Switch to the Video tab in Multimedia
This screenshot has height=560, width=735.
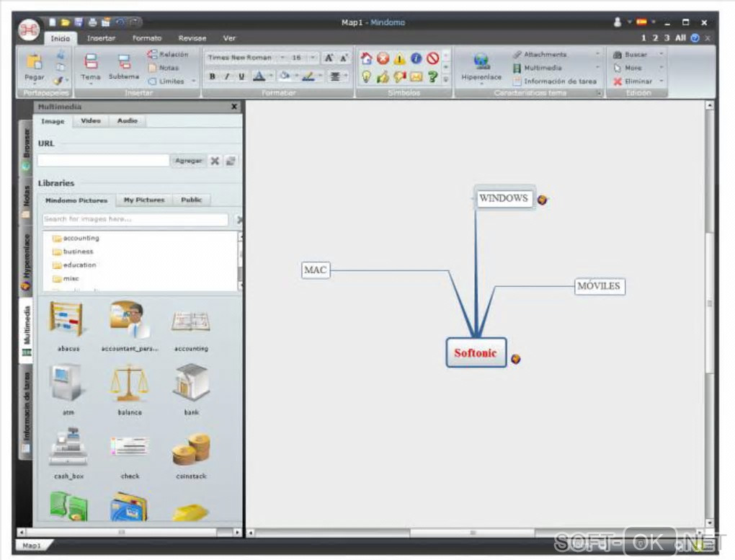(91, 121)
